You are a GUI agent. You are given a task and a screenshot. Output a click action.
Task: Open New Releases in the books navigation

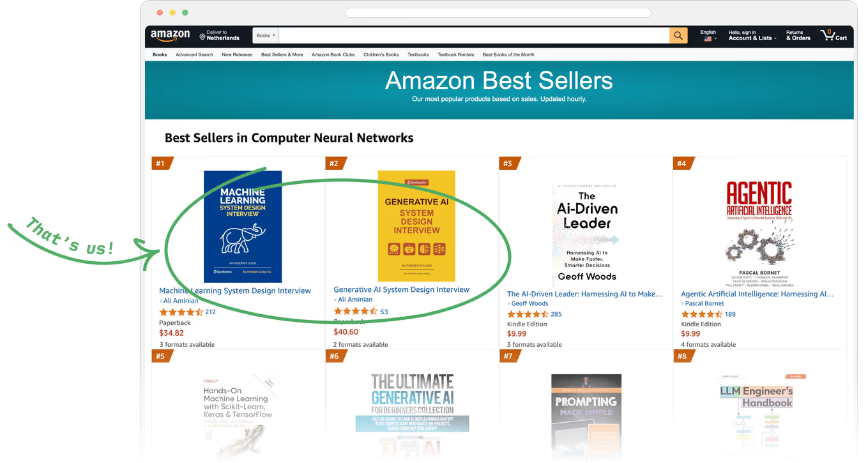pyautogui.click(x=237, y=55)
